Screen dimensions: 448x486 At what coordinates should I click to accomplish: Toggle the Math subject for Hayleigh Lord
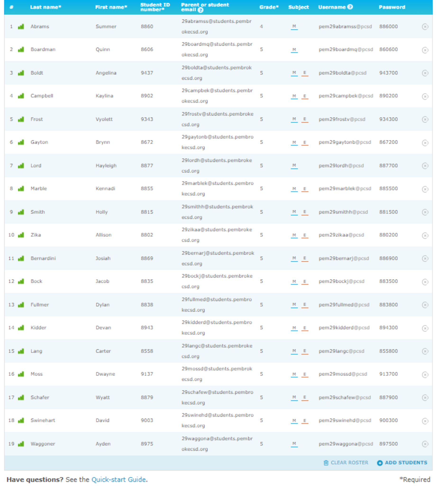point(294,166)
